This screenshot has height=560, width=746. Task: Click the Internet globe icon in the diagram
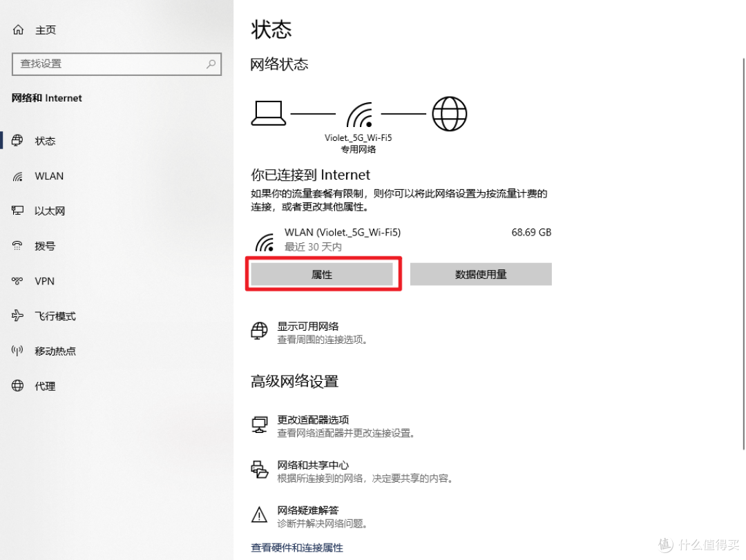[x=450, y=114]
